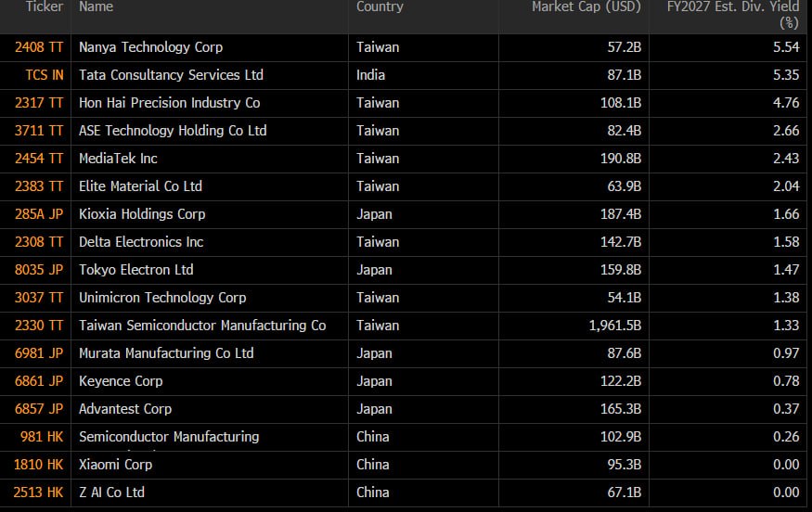Sort by FY2027 Est. Div. Yield header
812x512 pixels.
(x=733, y=15)
